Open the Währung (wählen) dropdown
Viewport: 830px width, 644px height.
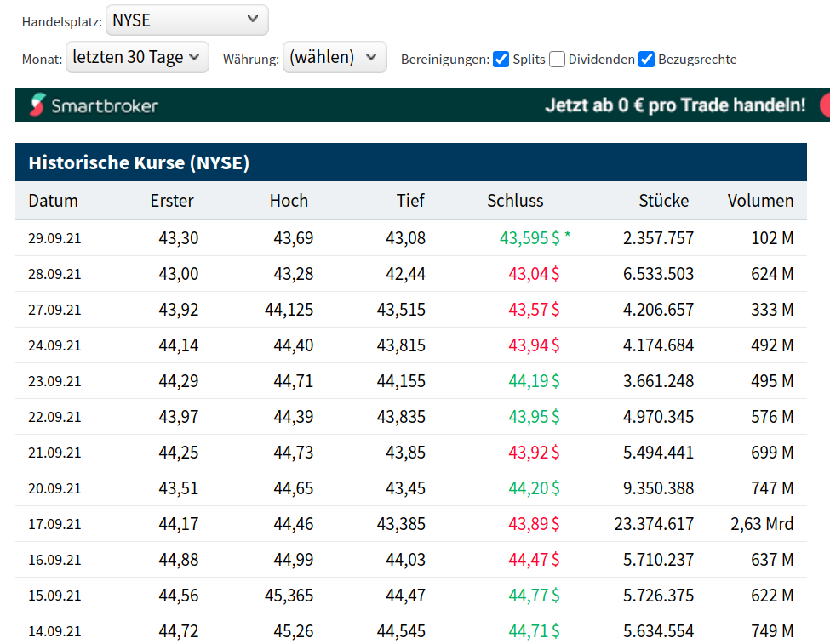click(x=334, y=57)
